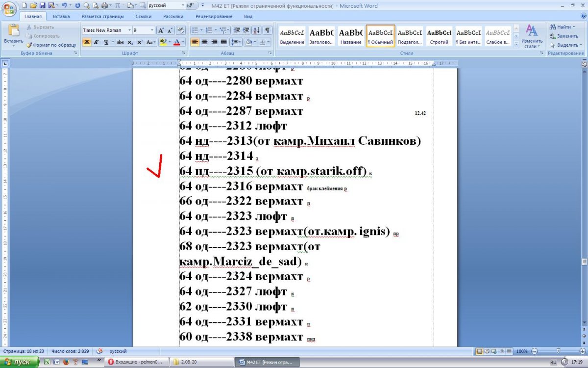Screen dimensions: 588x368
Task: Toggle bold formatting (Ж)
Action: pyautogui.click(x=87, y=42)
